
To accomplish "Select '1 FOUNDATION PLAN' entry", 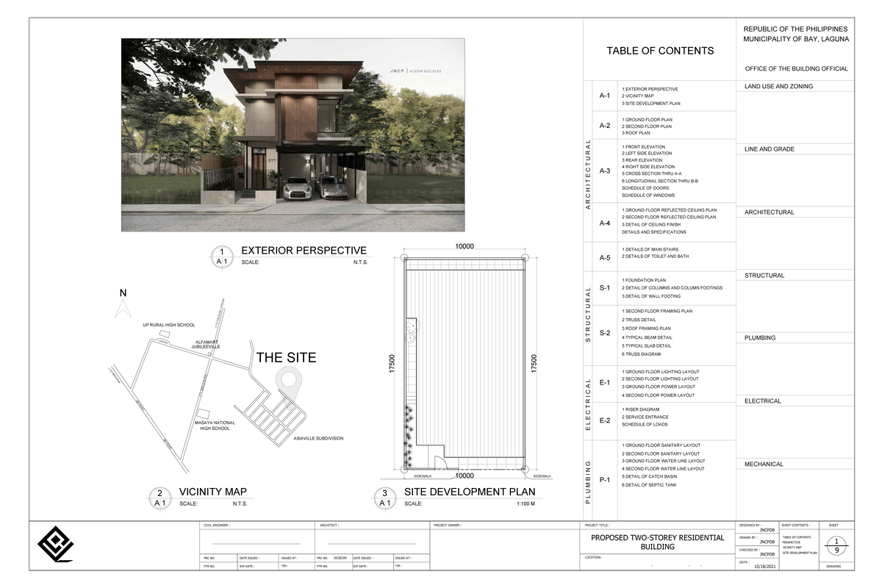I will pyautogui.click(x=644, y=280).
